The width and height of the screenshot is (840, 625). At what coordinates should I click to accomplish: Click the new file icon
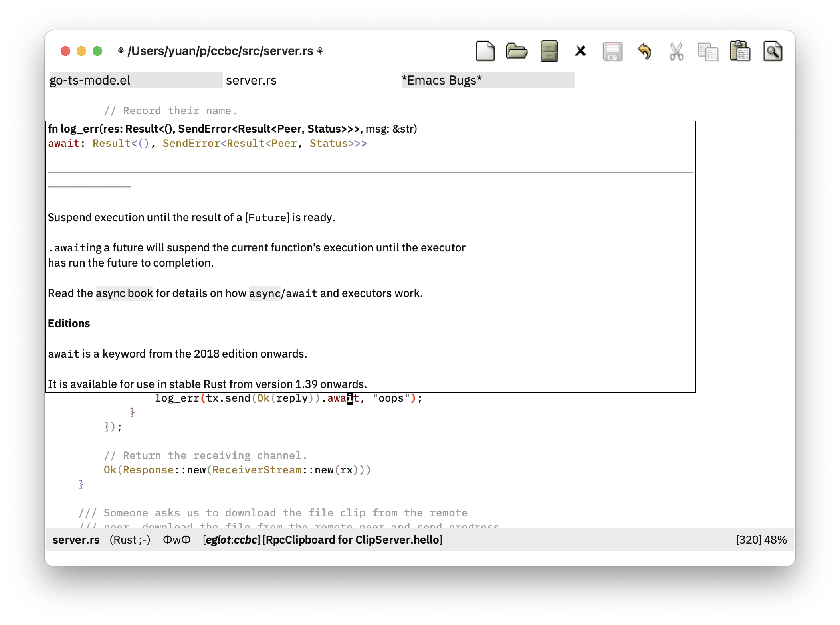[x=486, y=52]
